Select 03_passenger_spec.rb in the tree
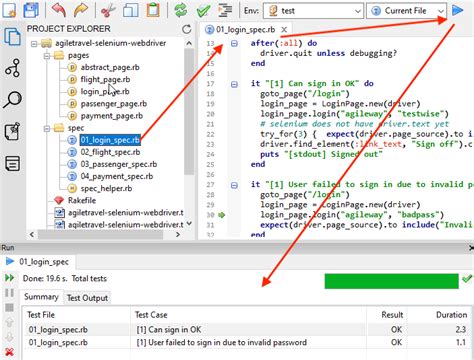The height and width of the screenshot is (360, 474). coord(119,164)
